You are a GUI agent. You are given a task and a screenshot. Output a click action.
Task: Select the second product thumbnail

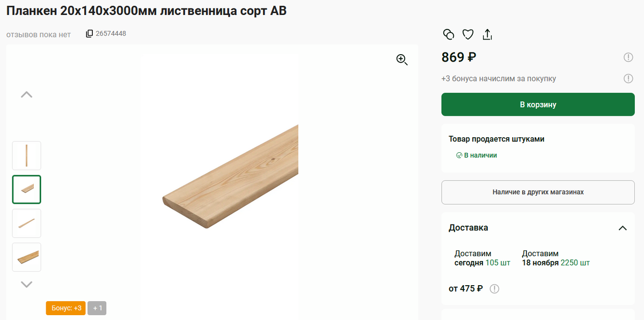click(x=26, y=189)
